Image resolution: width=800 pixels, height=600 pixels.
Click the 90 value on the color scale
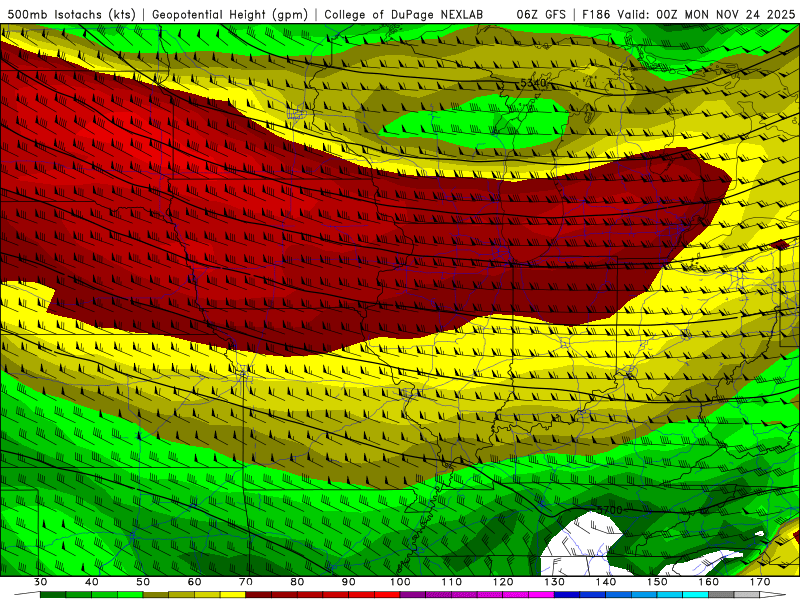[x=348, y=582]
